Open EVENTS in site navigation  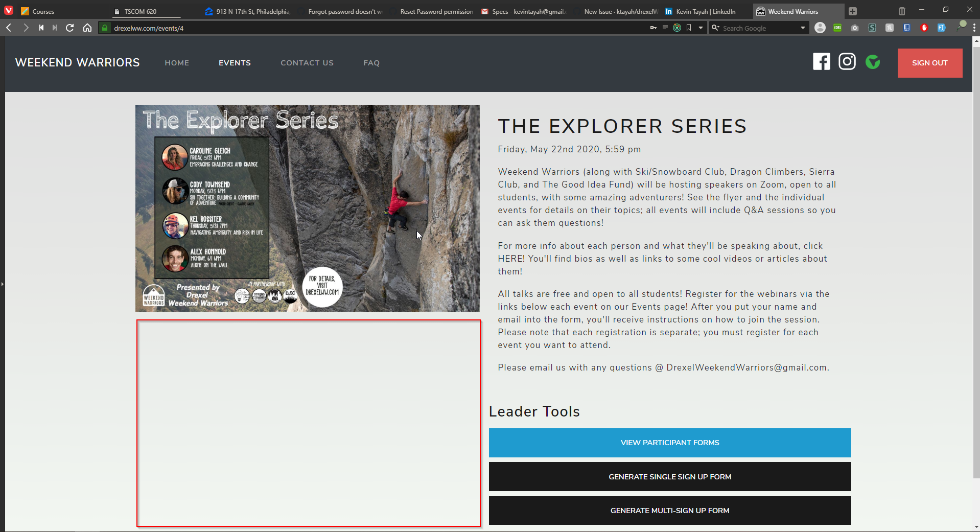235,63
